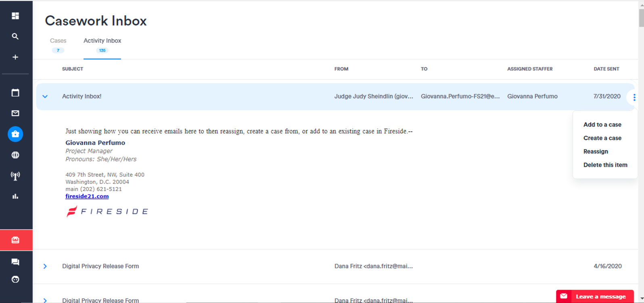
Task: Open the globe icon in sidebar
Action: pos(15,155)
